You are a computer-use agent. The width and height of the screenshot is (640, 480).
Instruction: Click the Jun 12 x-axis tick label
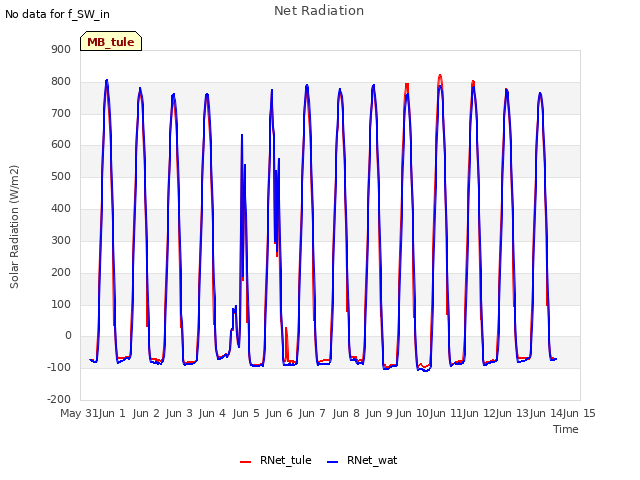click(479, 413)
